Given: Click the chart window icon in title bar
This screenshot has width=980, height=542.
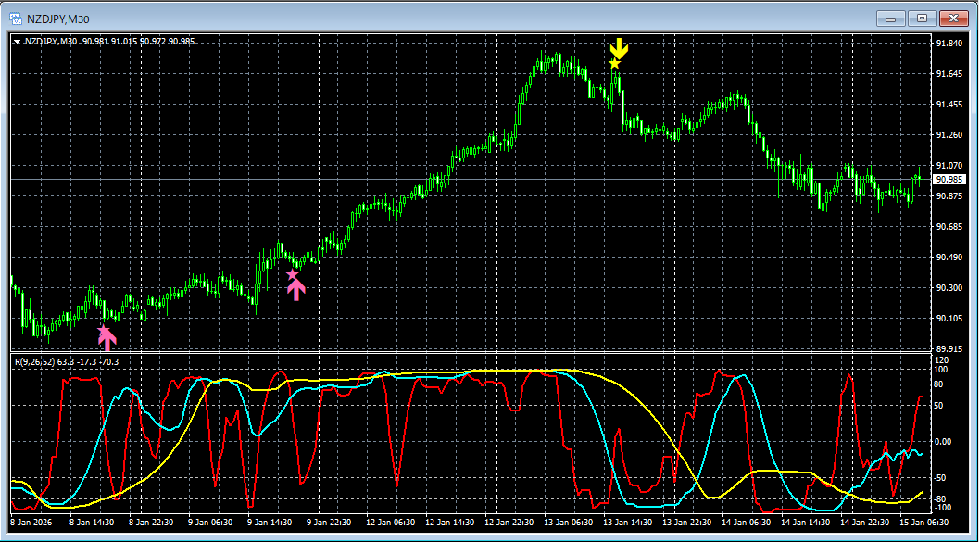Looking at the screenshot, I should point(16,18).
